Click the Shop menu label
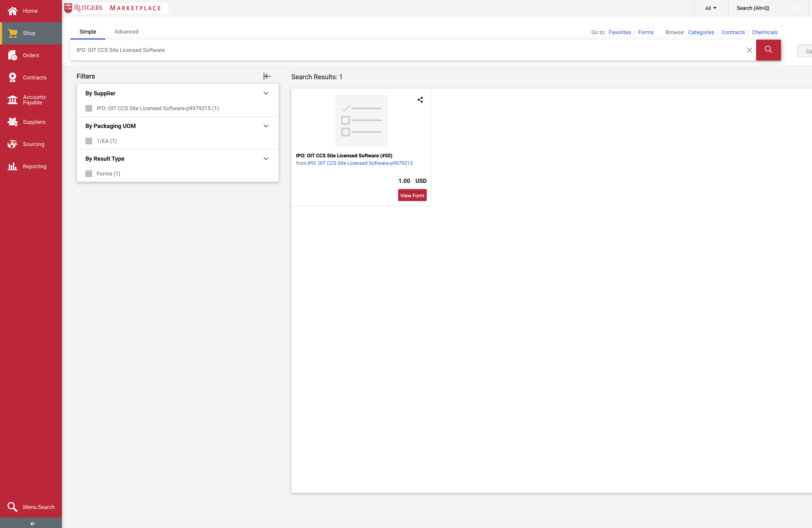 pos(29,33)
